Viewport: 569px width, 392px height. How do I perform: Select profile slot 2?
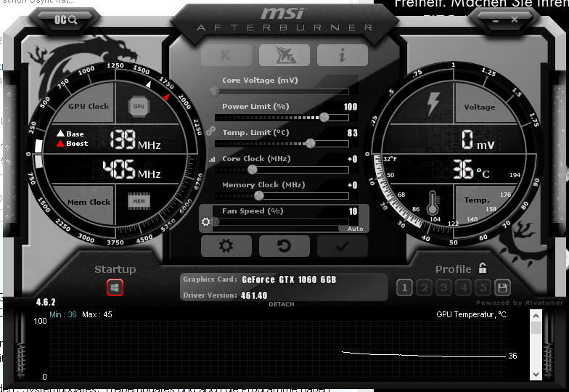coord(424,287)
